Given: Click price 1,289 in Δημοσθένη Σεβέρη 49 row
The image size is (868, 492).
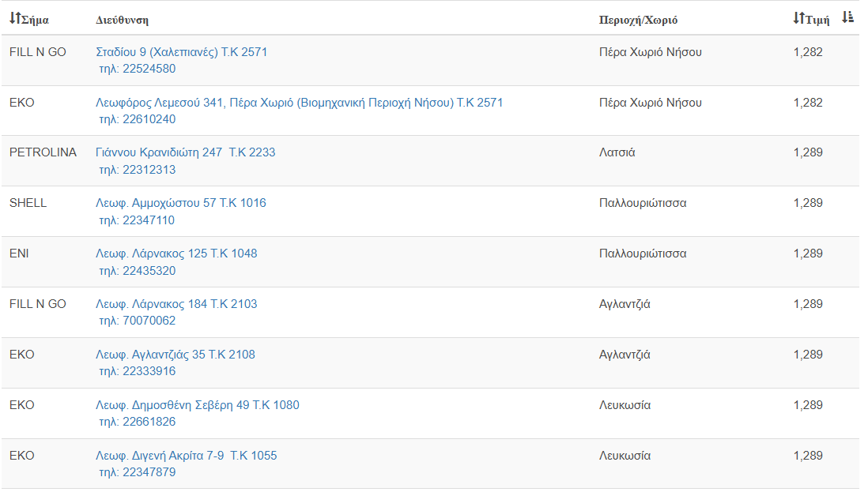Looking at the screenshot, I should pyautogui.click(x=808, y=404).
